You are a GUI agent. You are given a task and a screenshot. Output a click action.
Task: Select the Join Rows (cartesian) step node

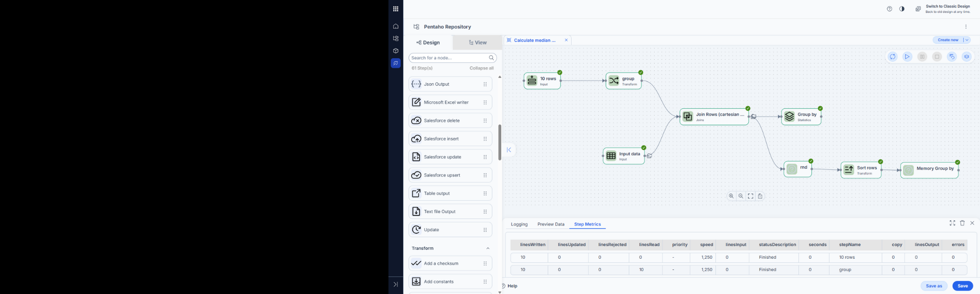click(x=714, y=117)
